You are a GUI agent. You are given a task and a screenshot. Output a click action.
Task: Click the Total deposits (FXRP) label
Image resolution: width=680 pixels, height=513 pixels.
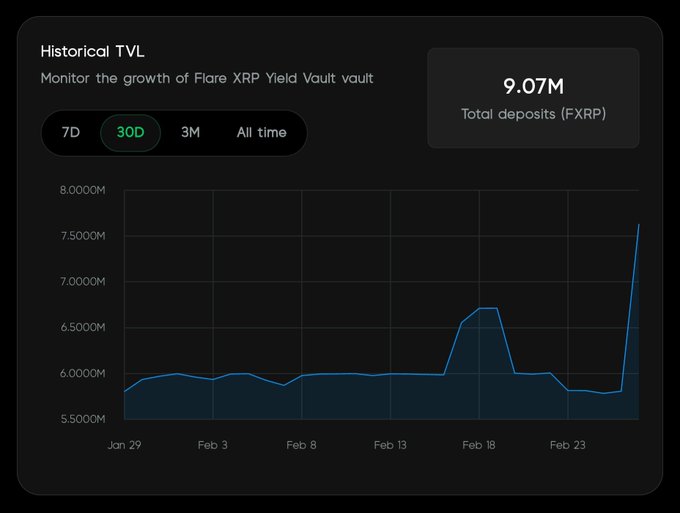[533, 114]
